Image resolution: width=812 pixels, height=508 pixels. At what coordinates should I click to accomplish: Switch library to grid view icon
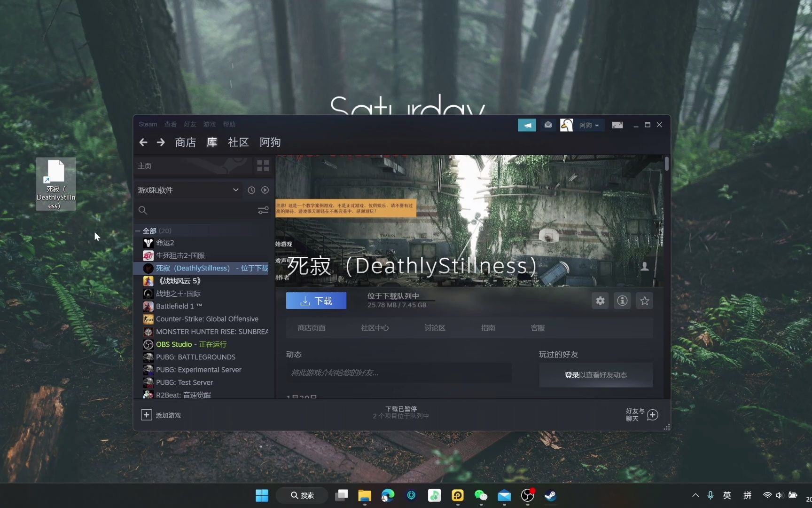click(x=263, y=166)
